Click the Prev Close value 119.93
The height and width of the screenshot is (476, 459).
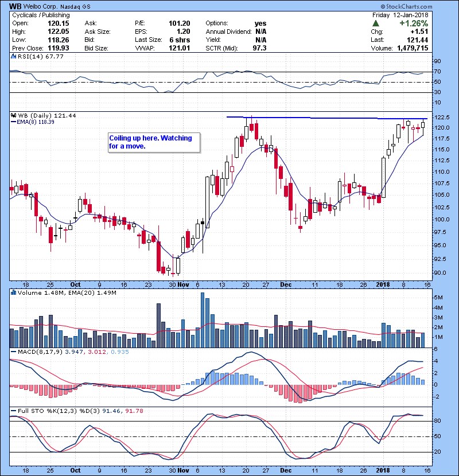pyautogui.click(x=59, y=48)
